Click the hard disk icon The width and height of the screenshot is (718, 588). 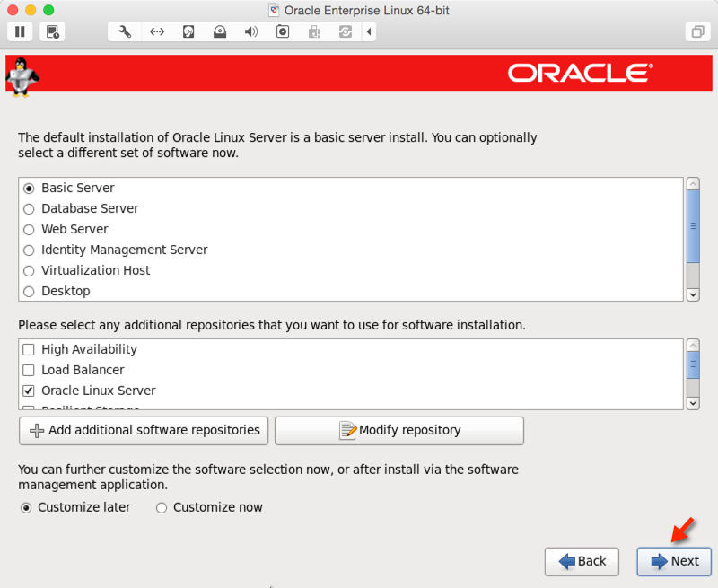188,31
